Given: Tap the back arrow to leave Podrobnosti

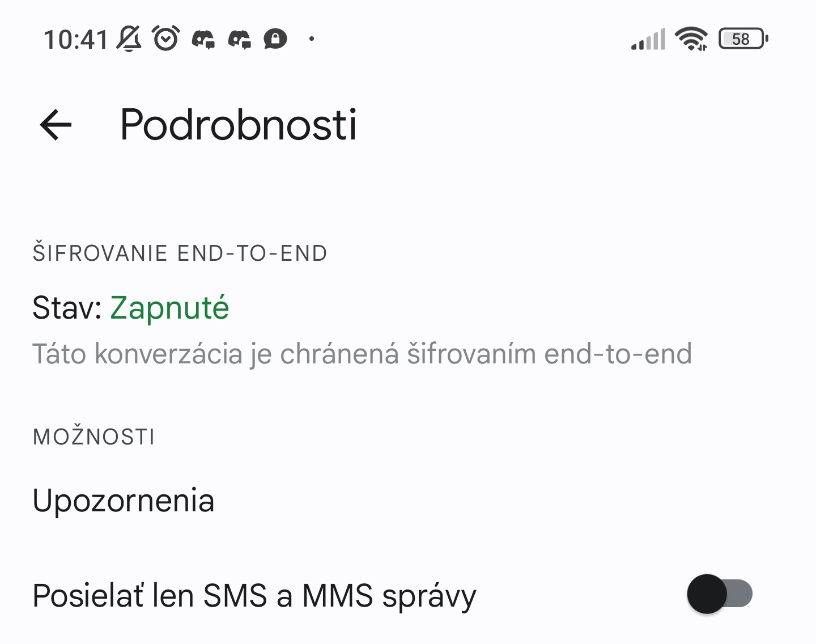Looking at the screenshot, I should (56, 125).
